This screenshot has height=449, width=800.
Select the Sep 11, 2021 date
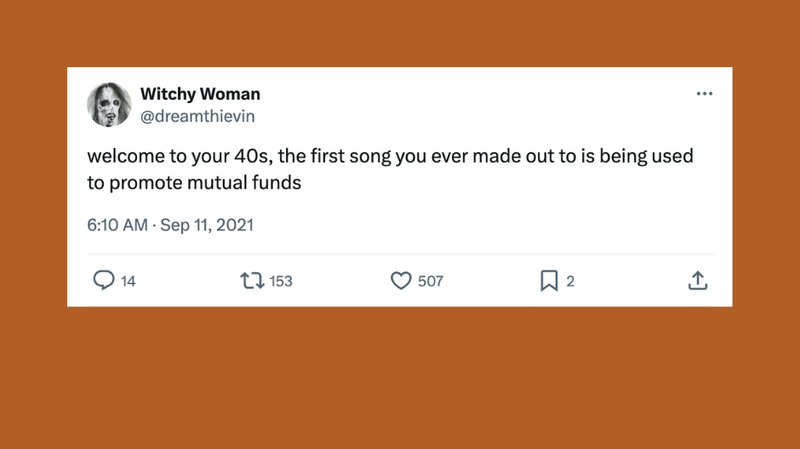point(206,225)
